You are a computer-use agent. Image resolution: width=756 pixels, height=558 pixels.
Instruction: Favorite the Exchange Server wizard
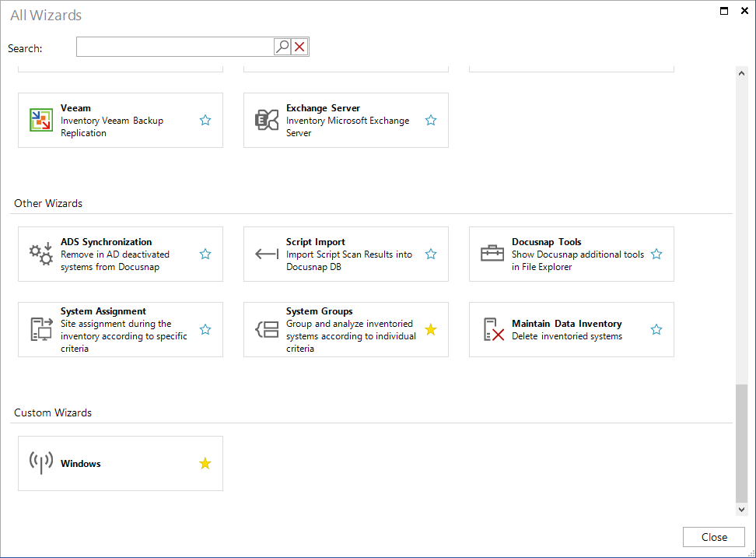point(431,120)
